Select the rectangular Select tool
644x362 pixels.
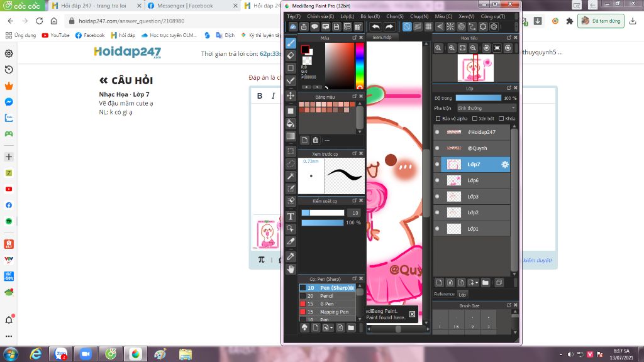pyautogui.click(x=291, y=151)
